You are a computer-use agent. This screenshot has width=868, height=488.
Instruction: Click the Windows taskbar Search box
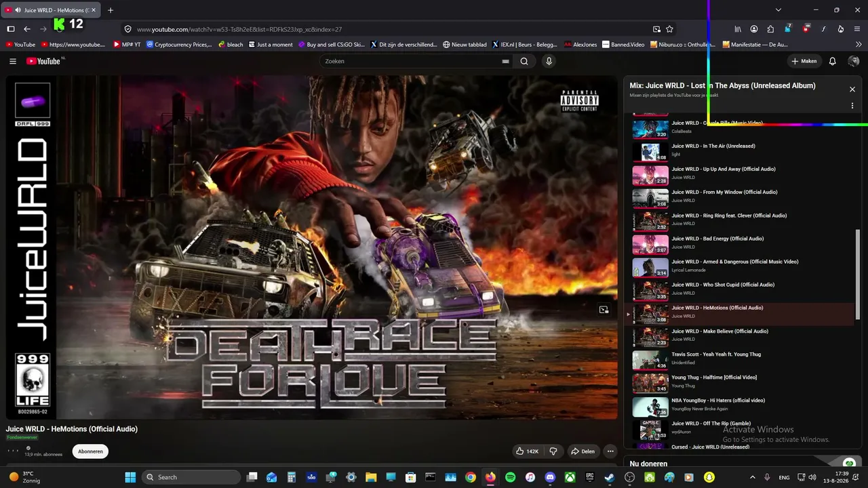[x=191, y=477]
